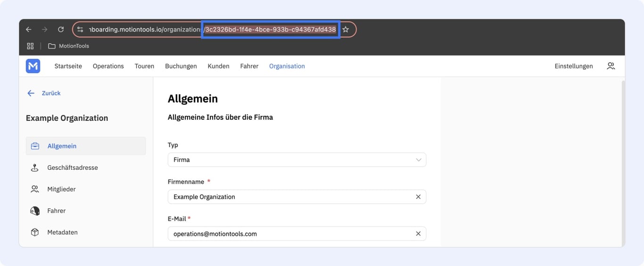Click the Geschäftsadresse map pin icon
644x266 pixels.
[35, 168]
